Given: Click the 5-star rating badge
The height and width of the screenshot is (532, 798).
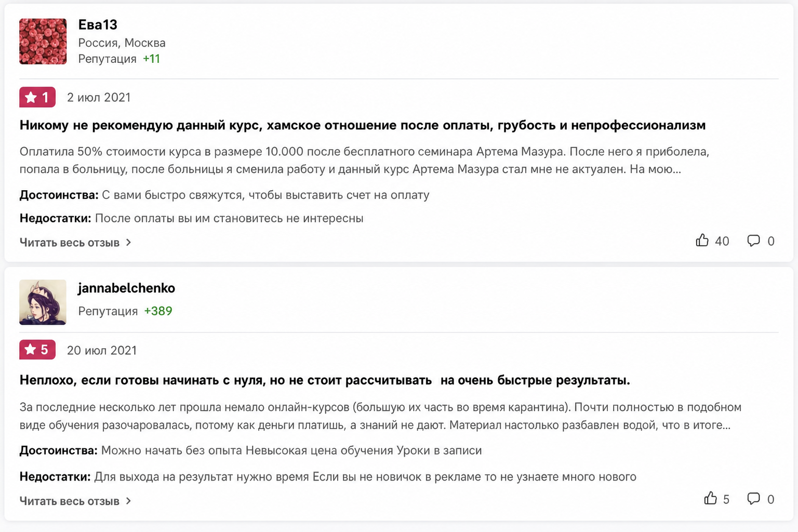Looking at the screenshot, I should (37, 350).
